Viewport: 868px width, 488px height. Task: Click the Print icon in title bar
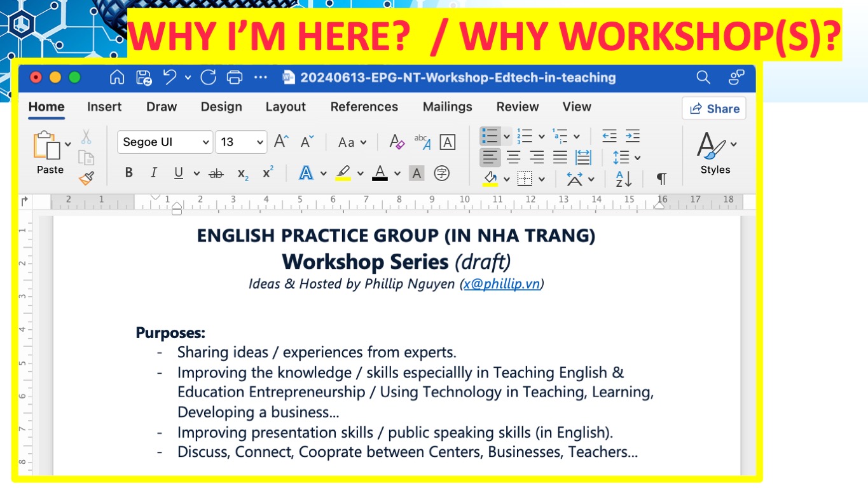click(235, 78)
